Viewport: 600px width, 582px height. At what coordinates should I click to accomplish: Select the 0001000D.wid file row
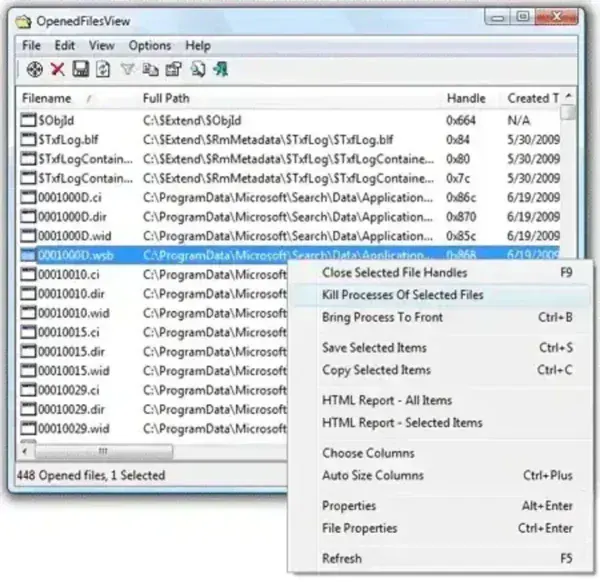290,236
